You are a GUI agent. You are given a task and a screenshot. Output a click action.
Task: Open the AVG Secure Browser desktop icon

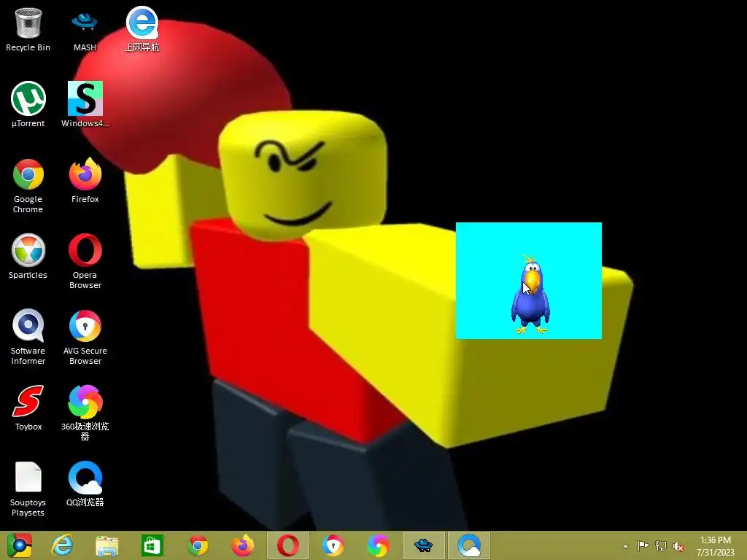coord(85,337)
